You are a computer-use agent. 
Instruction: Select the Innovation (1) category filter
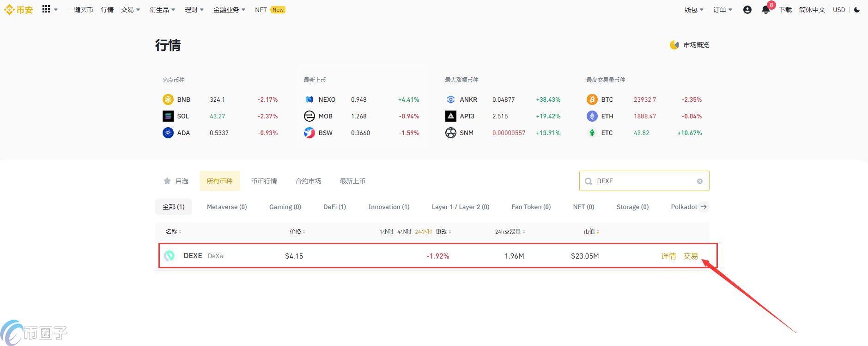pos(388,207)
